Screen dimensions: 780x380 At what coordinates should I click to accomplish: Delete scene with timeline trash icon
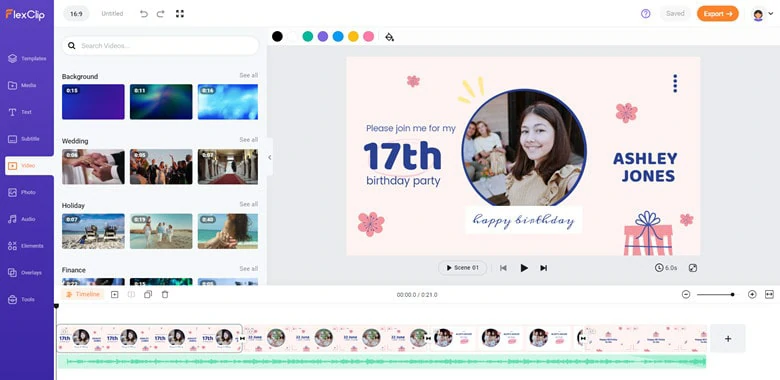165,294
